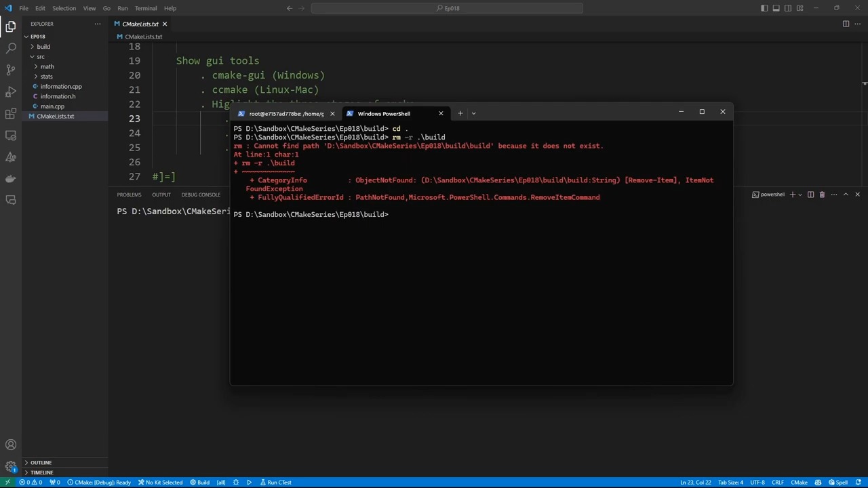Image resolution: width=868 pixels, height=488 pixels.
Task: Switch to the Problems panel tab
Action: pos(129,195)
